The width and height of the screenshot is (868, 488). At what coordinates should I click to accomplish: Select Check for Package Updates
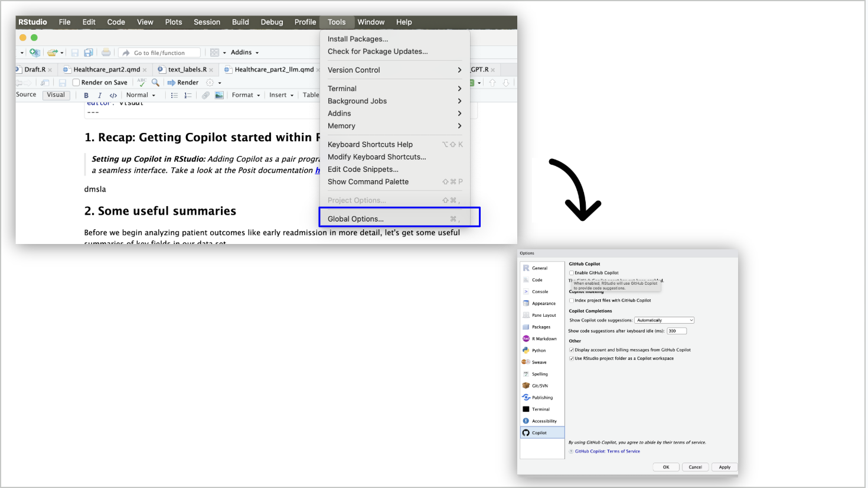click(x=394, y=51)
